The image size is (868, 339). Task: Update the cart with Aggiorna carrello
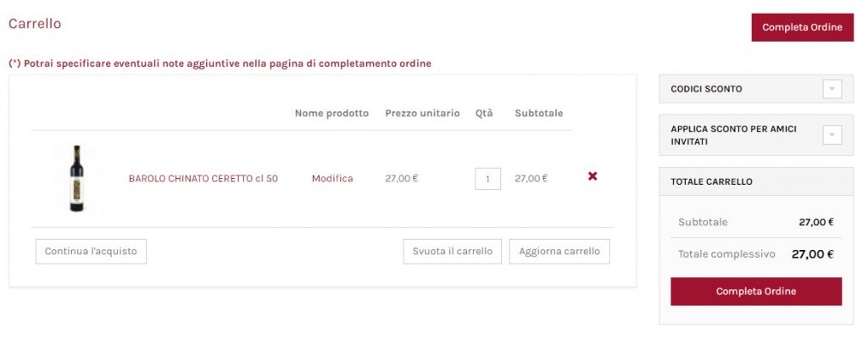tap(559, 252)
